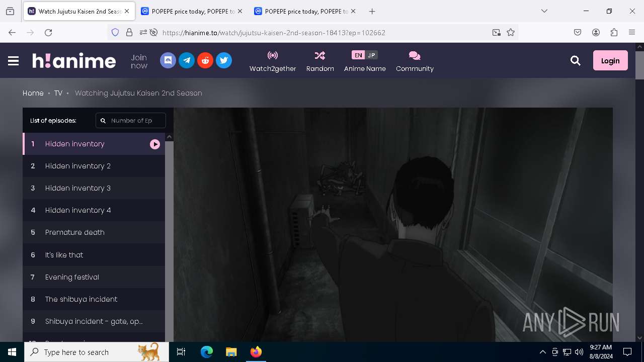Open the Windows Start menu
644x362 pixels.
tap(12, 352)
